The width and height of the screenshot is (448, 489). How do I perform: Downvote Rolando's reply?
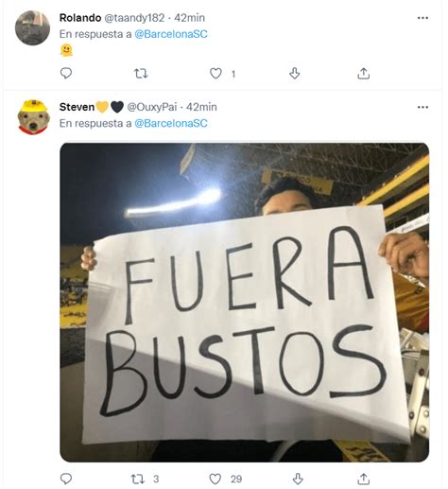[x=295, y=73]
